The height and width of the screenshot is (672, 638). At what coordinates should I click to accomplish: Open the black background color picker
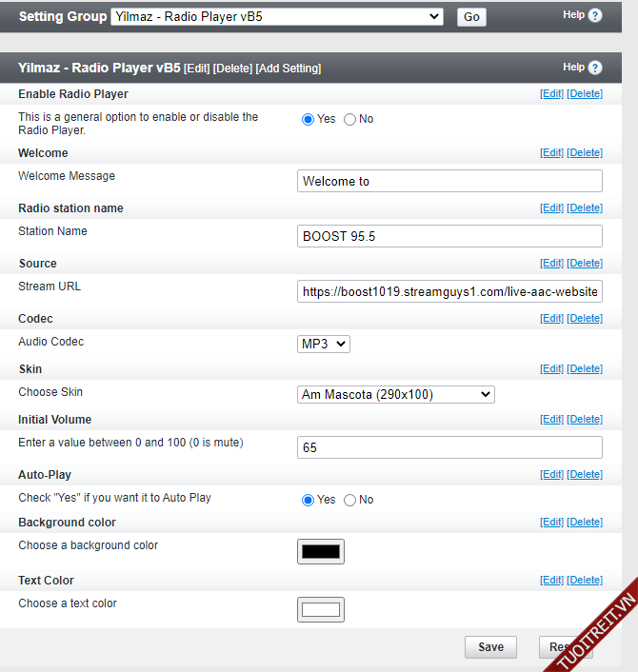(321, 551)
